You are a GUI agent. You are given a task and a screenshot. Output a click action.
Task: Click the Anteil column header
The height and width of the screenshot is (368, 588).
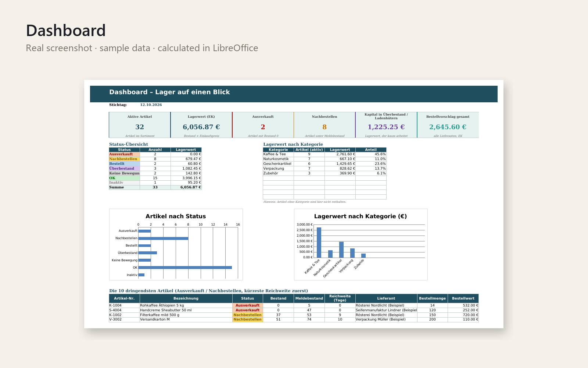[x=371, y=150]
